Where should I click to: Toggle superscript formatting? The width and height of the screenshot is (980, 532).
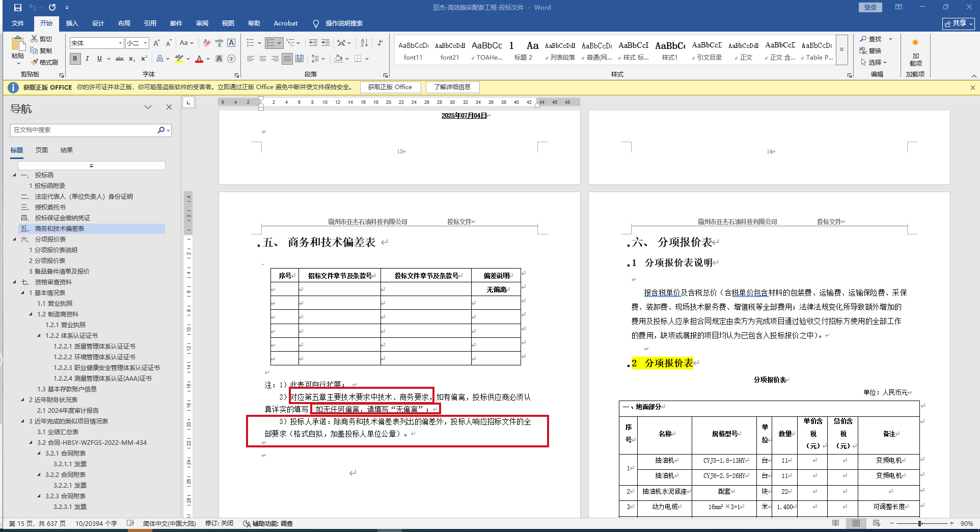pos(144,59)
